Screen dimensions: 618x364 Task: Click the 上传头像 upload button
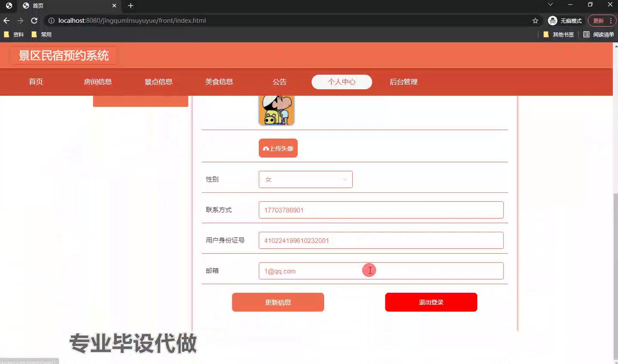[x=278, y=148]
